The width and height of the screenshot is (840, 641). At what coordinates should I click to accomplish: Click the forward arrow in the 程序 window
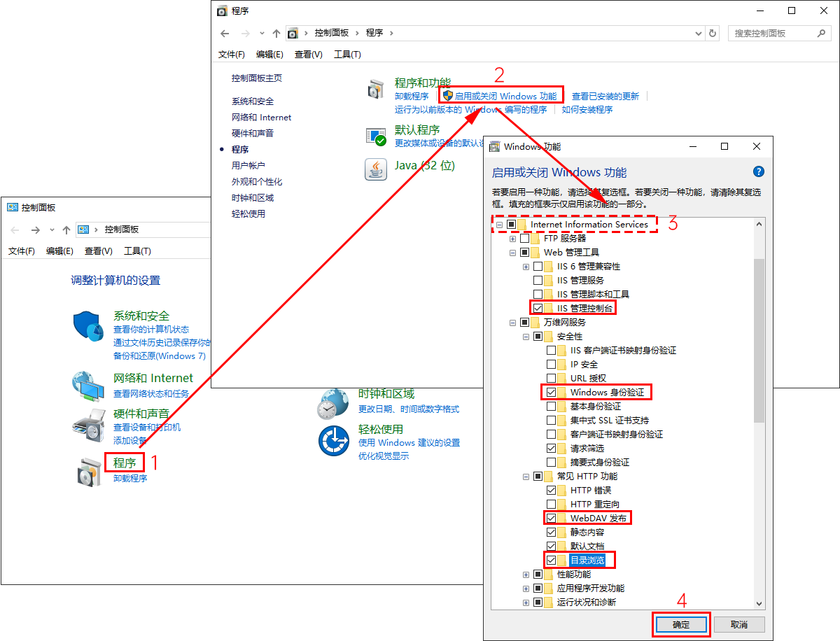coord(246,33)
